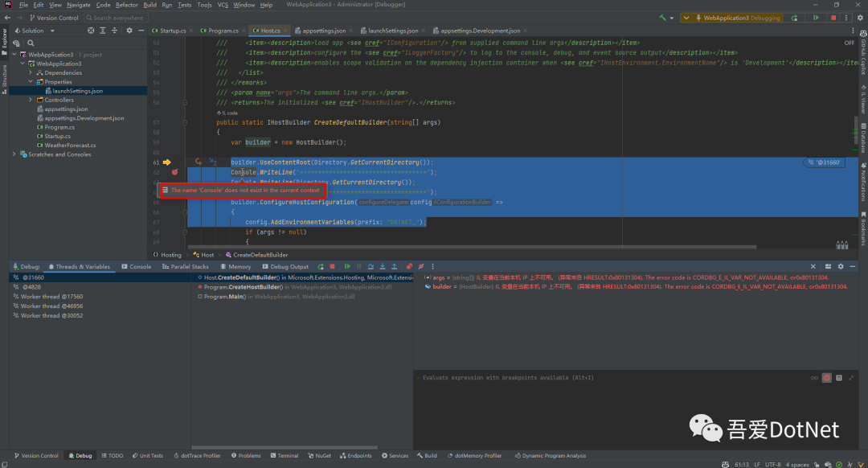Open build configuration dropdown next to hammer

[x=671, y=18]
